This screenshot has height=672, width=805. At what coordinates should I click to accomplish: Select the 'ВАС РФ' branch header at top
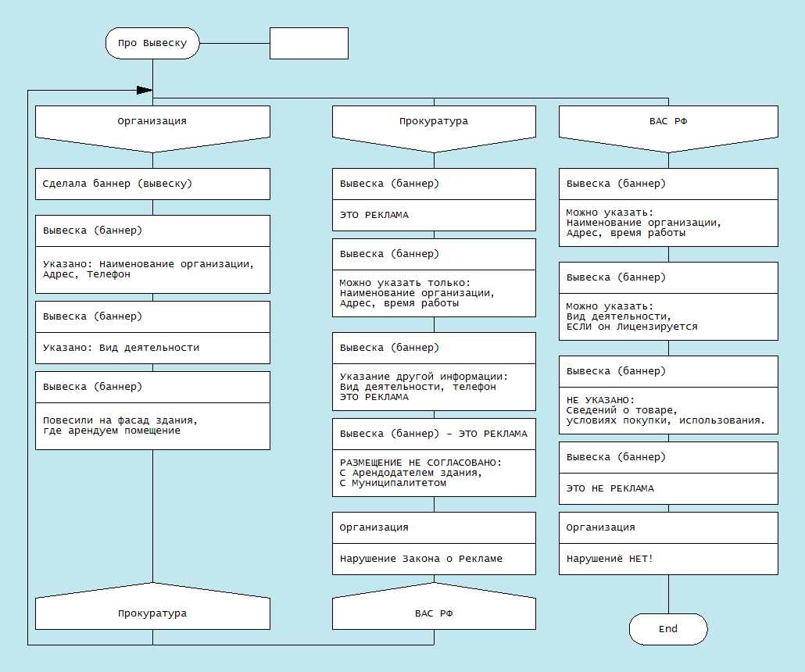click(x=668, y=123)
